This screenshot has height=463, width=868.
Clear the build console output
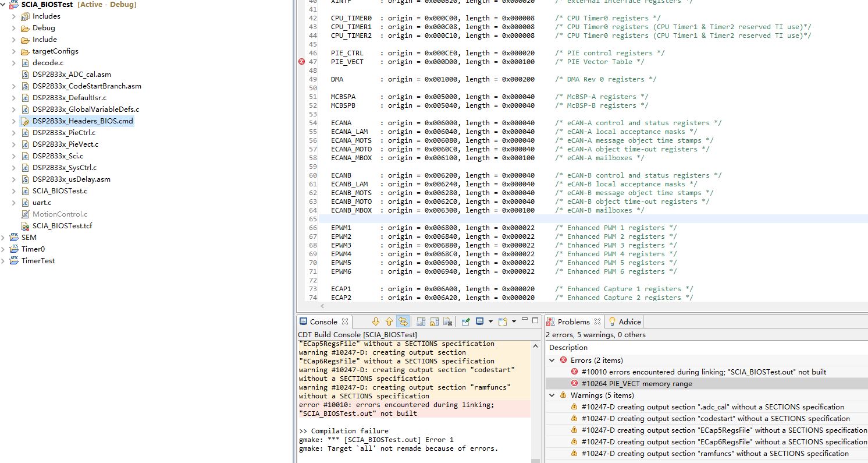tap(448, 321)
